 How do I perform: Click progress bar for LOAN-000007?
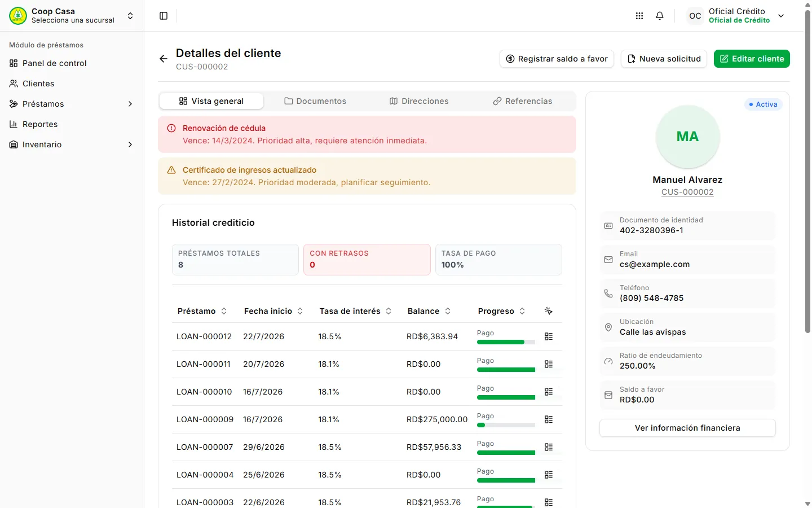pyautogui.click(x=506, y=453)
